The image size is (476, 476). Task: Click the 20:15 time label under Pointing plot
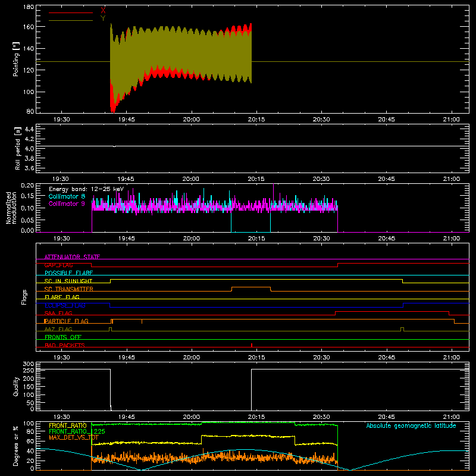pos(256,120)
